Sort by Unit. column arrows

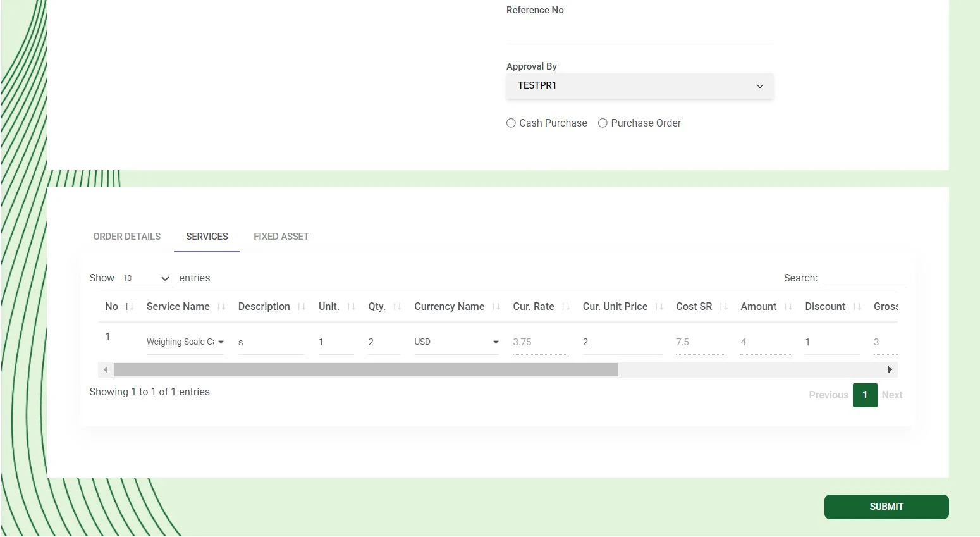[352, 307]
